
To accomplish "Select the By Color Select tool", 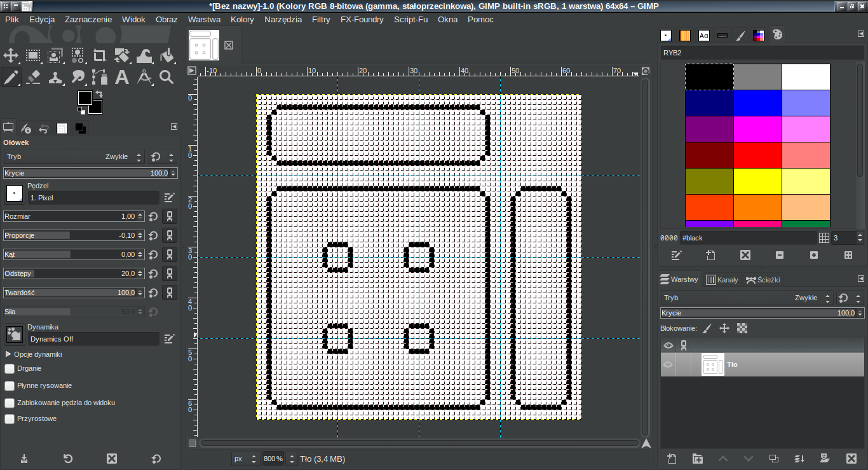I will (x=78, y=55).
